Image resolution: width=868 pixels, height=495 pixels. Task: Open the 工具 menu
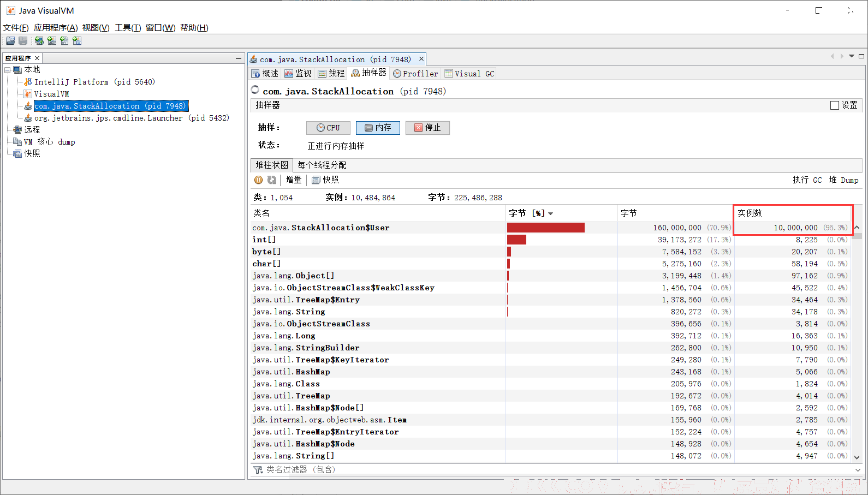(128, 28)
